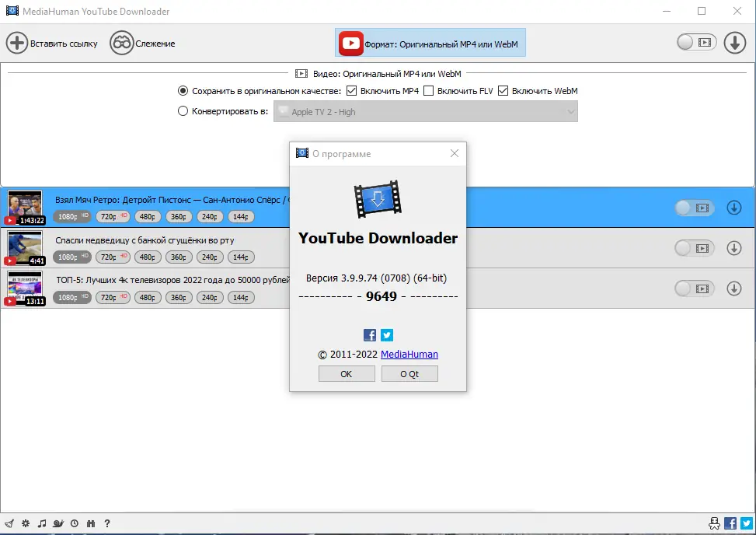The image size is (756, 535).
Task: Click the binoculars tracking icon
Action: pos(91,523)
